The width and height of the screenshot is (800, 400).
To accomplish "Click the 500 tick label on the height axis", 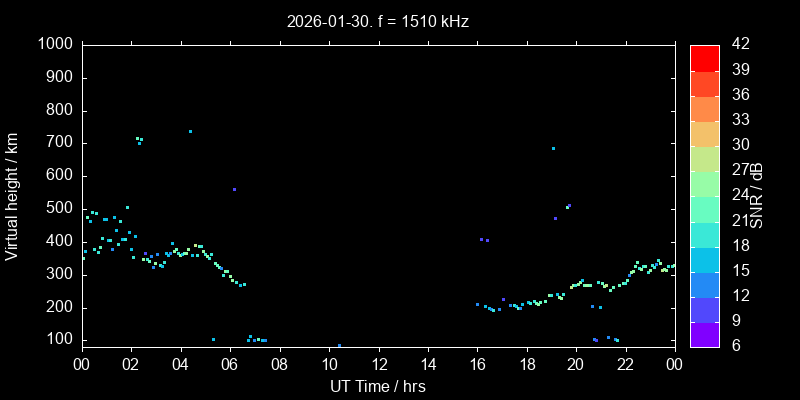I will point(58,209).
